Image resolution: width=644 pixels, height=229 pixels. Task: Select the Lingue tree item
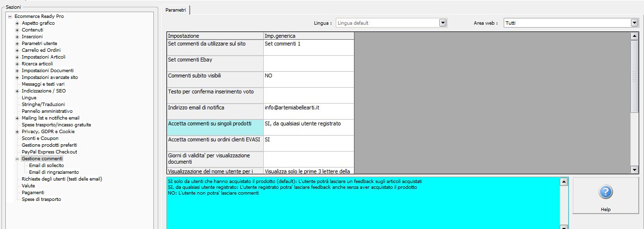pyautogui.click(x=29, y=98)
